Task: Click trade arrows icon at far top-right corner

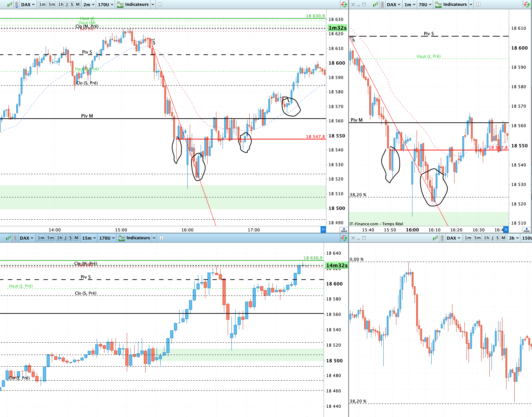Action: (527, 4)
